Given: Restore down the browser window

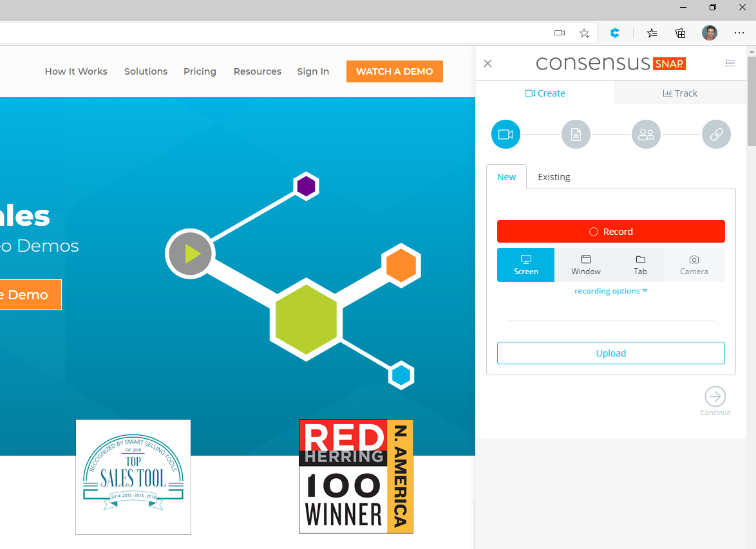Looking at the screenshot, I should click(713, 7).
